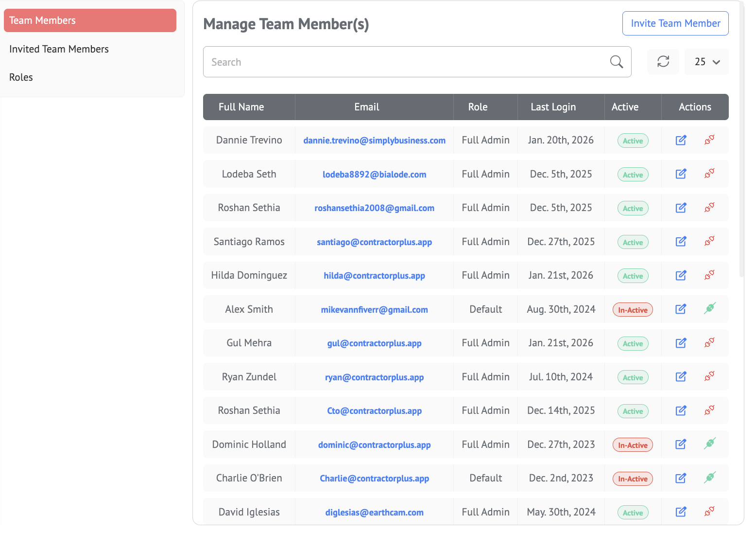Click the edit icon for Gul Mehra
Image resolution: width=756 pixels, height=533 pixels.
[x=681, y=343]
